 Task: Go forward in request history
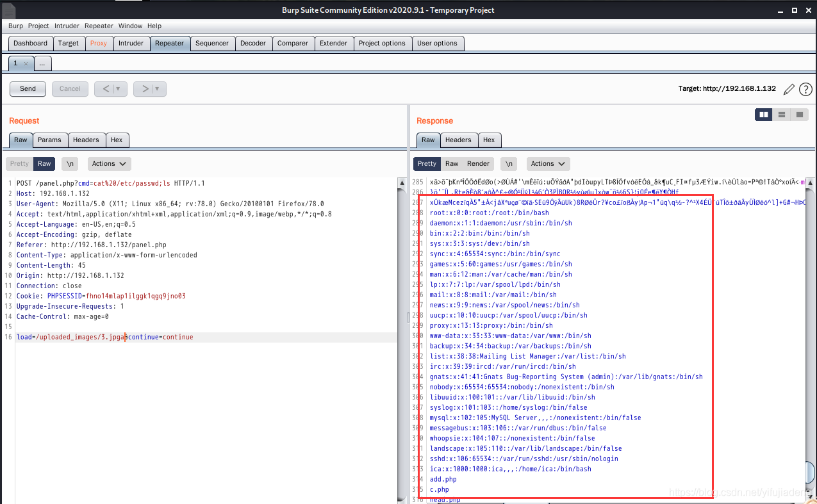(145, 89)
